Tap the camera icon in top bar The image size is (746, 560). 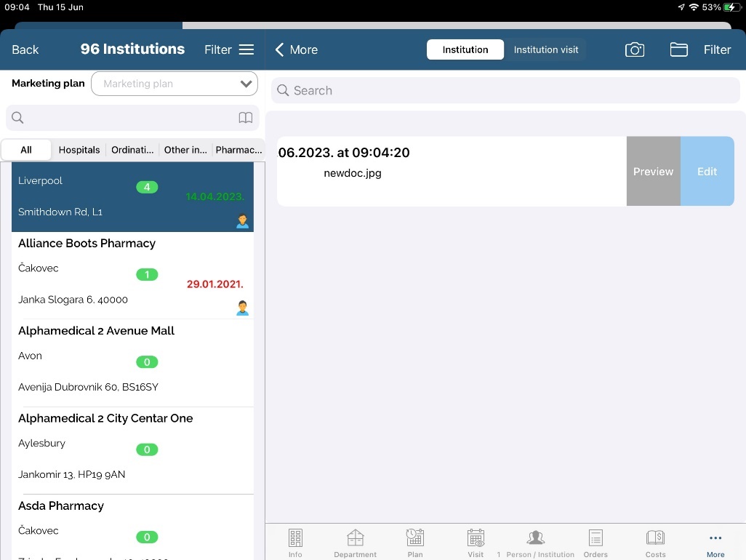(635, 49)
